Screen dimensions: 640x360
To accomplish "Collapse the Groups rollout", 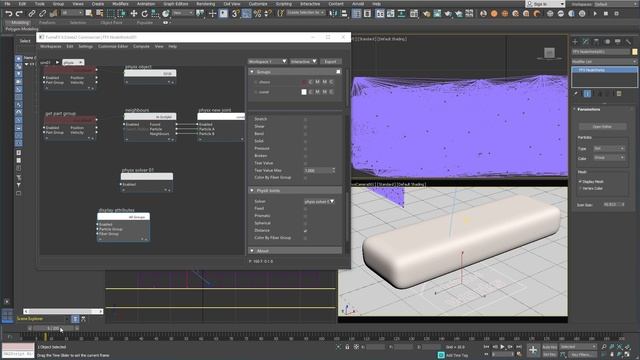I will (x=252, y=72).
